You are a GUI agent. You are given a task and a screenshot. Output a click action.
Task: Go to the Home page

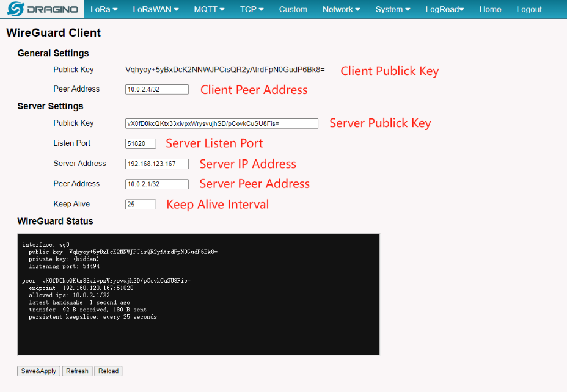(490, 9)
